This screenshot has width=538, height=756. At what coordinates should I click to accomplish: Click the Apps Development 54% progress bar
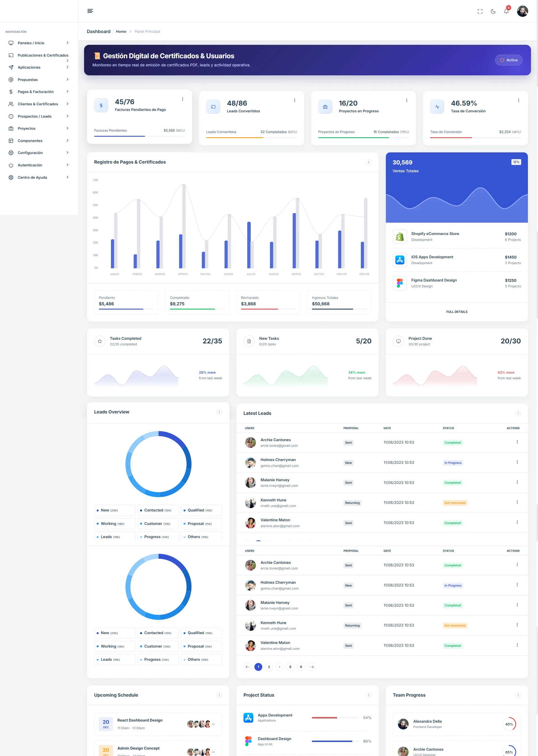[x=335, y=718]
